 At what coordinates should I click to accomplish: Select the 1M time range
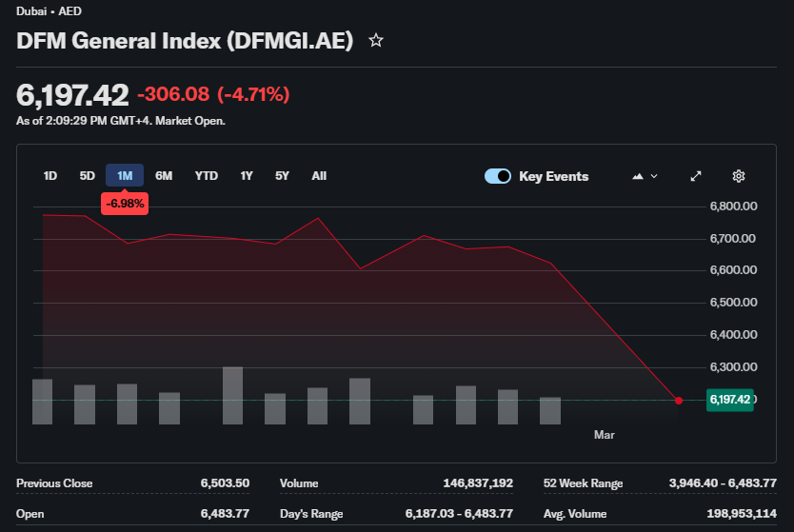click(x=125, y=176)
